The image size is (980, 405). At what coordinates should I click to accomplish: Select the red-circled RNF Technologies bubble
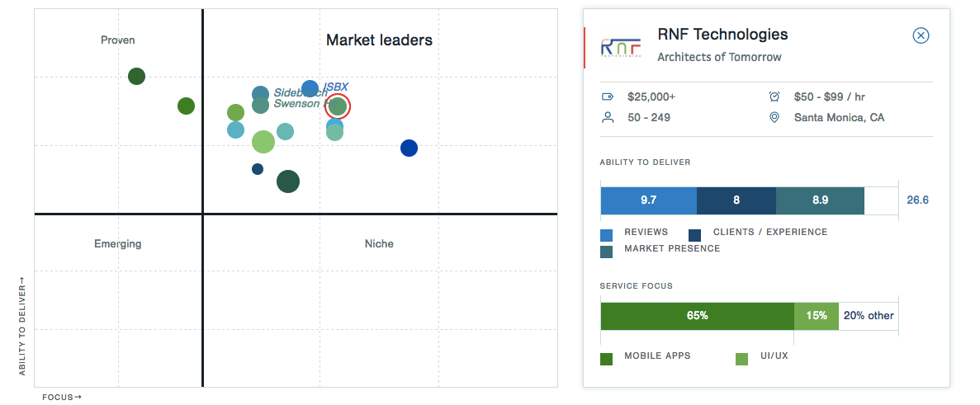[x=338, y=106]
